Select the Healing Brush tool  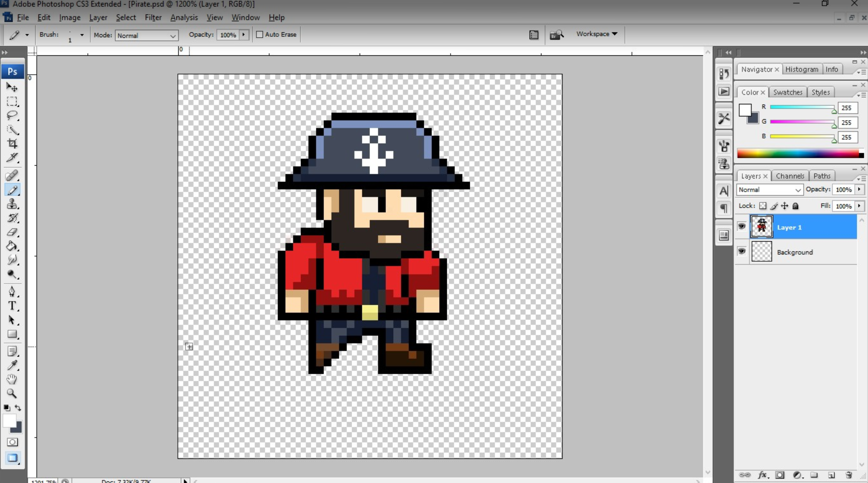coord(12,176)
